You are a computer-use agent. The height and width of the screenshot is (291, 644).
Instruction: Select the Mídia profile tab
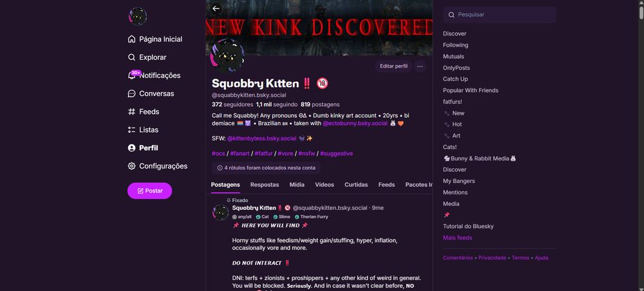[x=297, y=185]
